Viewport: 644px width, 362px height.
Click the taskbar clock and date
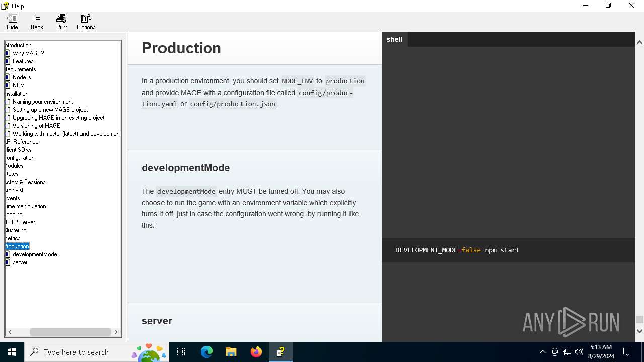pyautogui.click(x=601, y=352)
